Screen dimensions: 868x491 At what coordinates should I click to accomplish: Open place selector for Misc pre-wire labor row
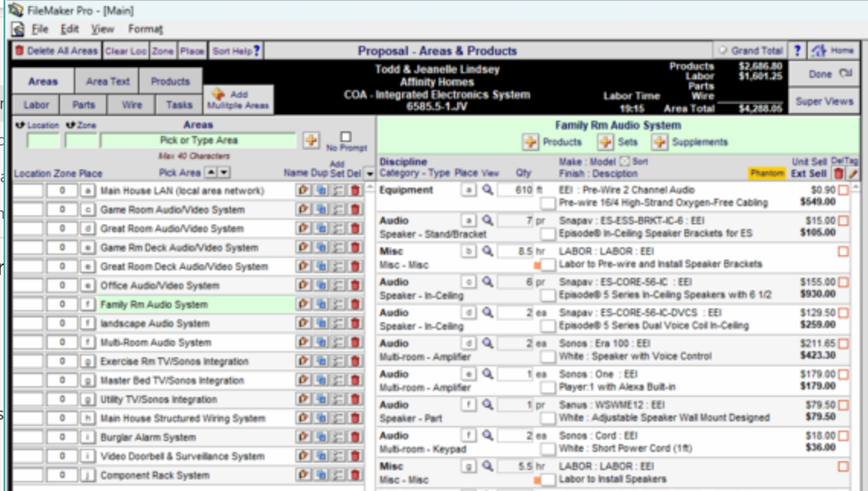tap(469, 251)
